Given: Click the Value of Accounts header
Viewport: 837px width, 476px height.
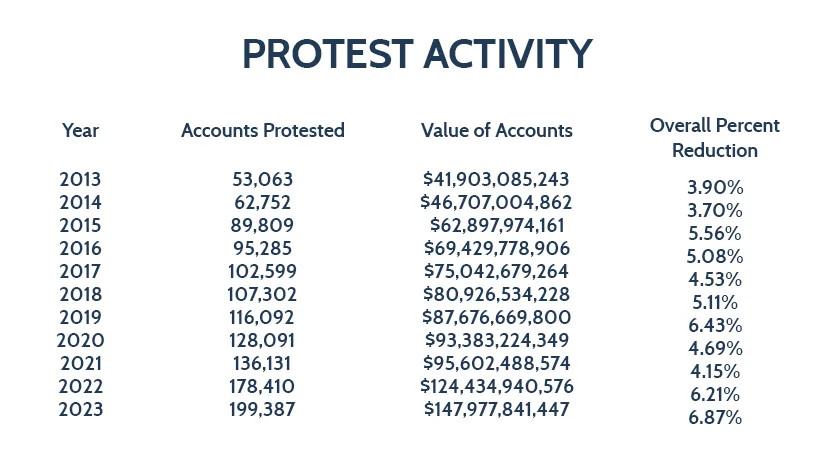Looking at the screenshot, I should 497,131.
